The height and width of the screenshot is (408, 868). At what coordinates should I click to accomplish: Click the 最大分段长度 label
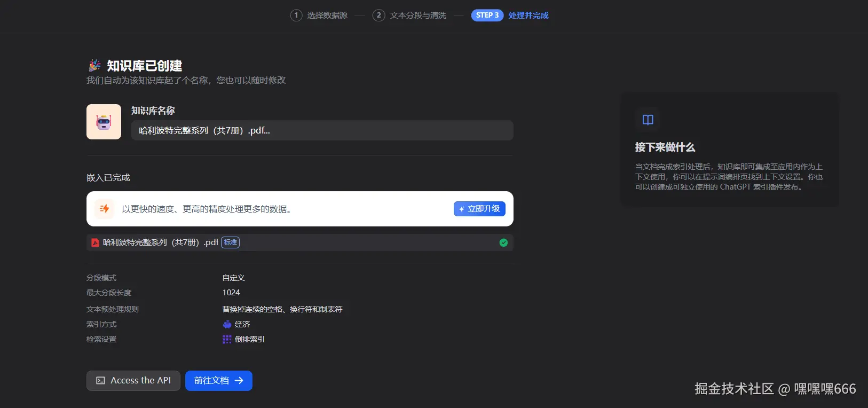(x=109, y=293)
